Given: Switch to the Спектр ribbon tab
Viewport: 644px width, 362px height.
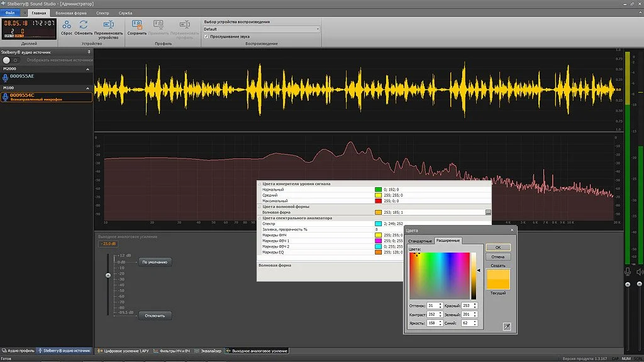Looking at the screenshot, I should (103, 13).
